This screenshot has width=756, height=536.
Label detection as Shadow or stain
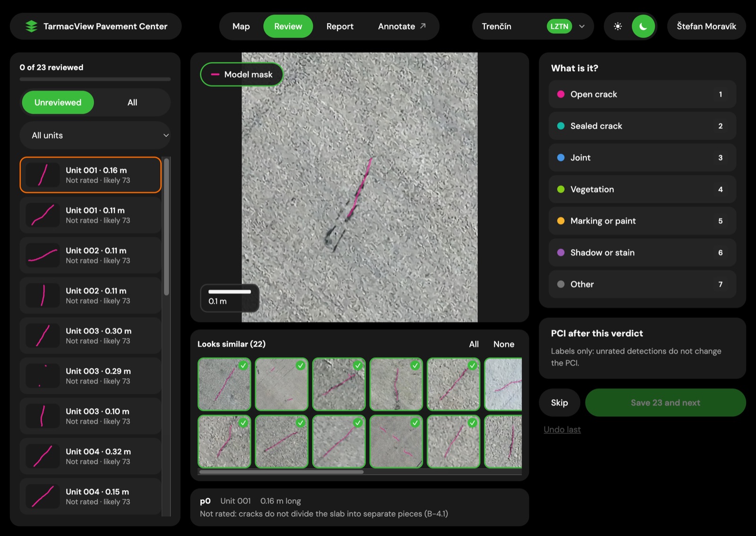click(x=643, y=253)
